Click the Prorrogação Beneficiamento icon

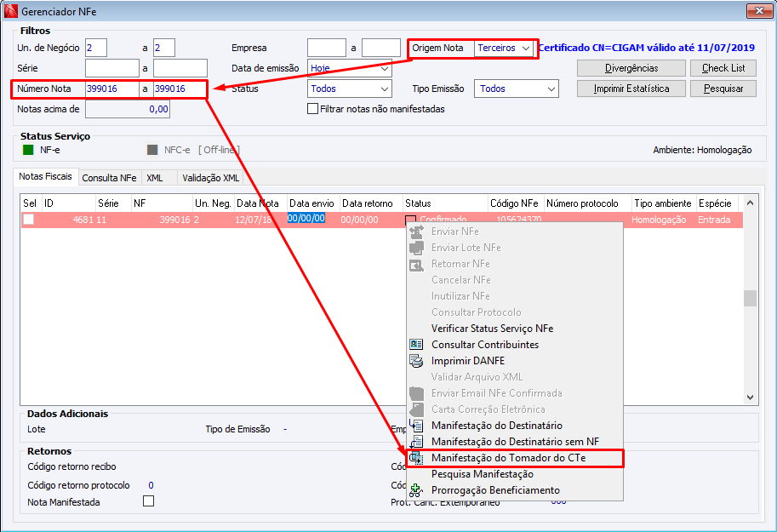tap(416, 490)
